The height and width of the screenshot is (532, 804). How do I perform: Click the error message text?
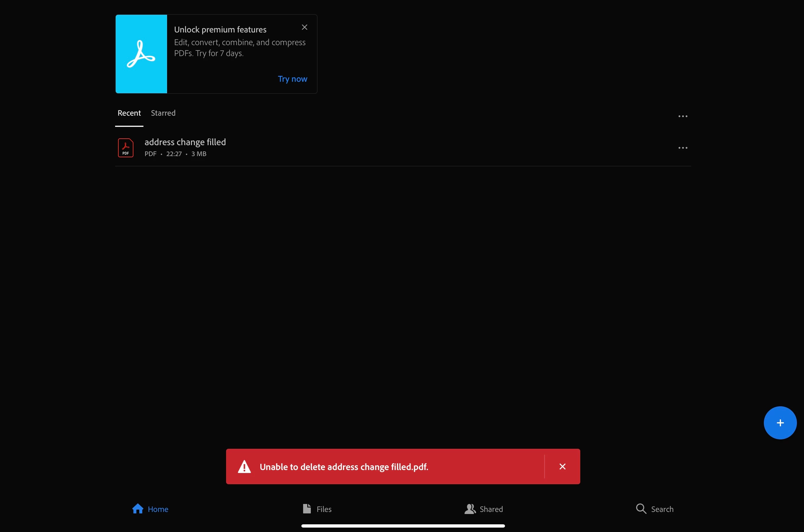pos(344,467)
